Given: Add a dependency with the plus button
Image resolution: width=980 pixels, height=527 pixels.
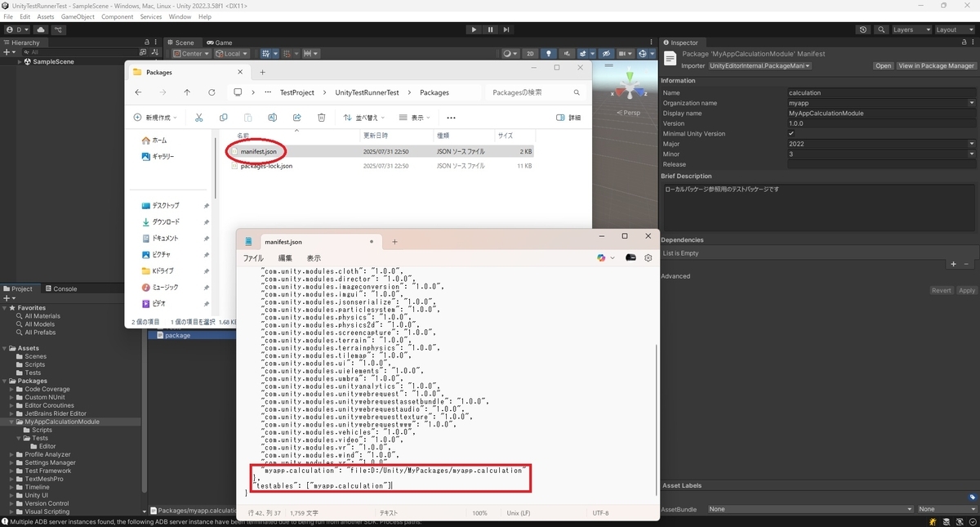Looking at the screenshot, I should tap(953, 264).
